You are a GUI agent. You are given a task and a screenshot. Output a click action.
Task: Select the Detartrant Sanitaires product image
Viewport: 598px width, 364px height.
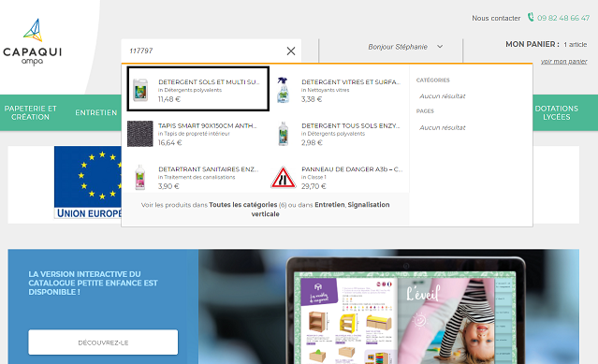click(140, 177)
